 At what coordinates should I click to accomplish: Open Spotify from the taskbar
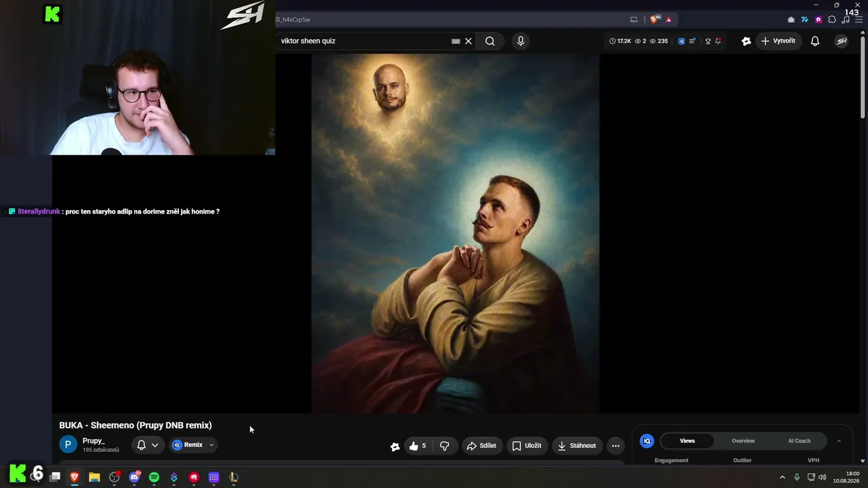click(154, 477)
